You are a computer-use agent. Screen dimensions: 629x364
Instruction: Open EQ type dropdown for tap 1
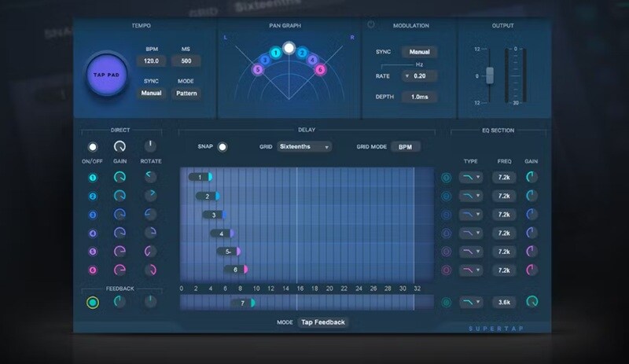470,178
